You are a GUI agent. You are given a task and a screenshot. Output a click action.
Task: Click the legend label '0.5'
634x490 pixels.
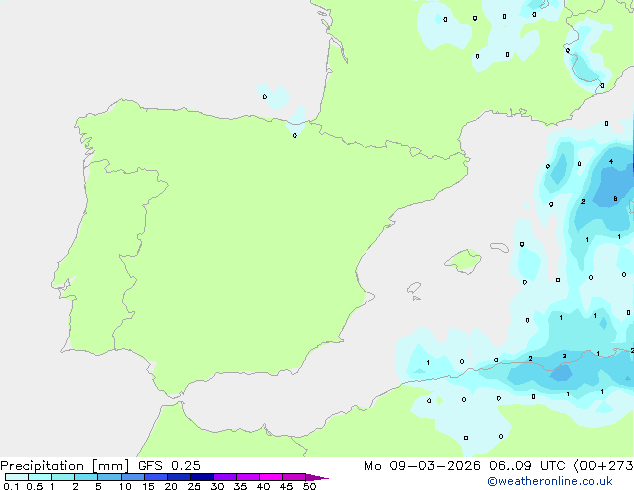(x=34, y=486)
